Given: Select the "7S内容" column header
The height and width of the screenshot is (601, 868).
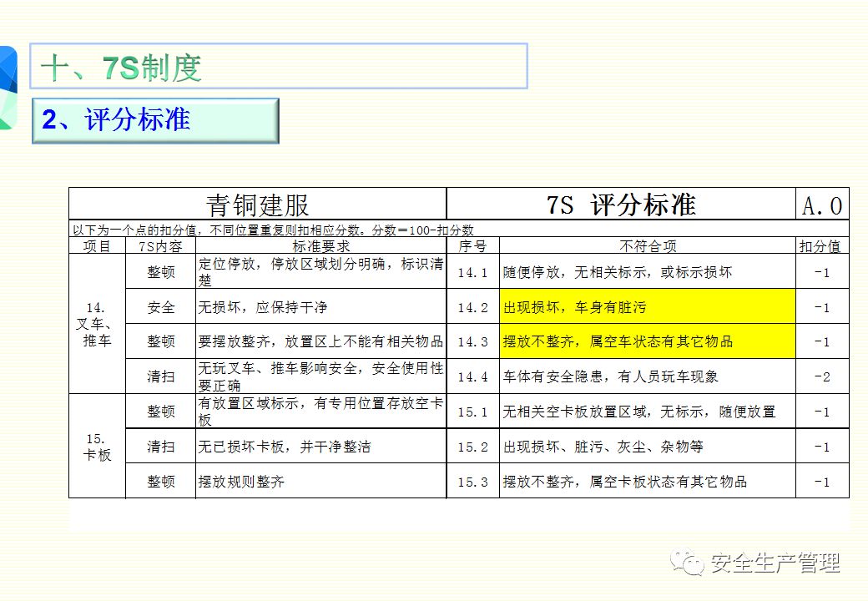Looking at the screenshot, I should (160, 246).
